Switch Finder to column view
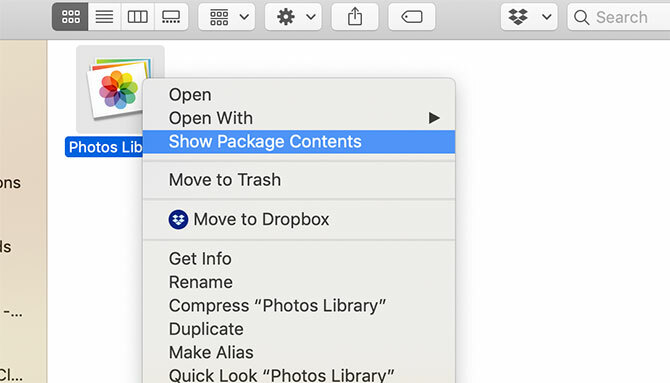The height and width of the screenshot is (383, 670). coord(138,17)
